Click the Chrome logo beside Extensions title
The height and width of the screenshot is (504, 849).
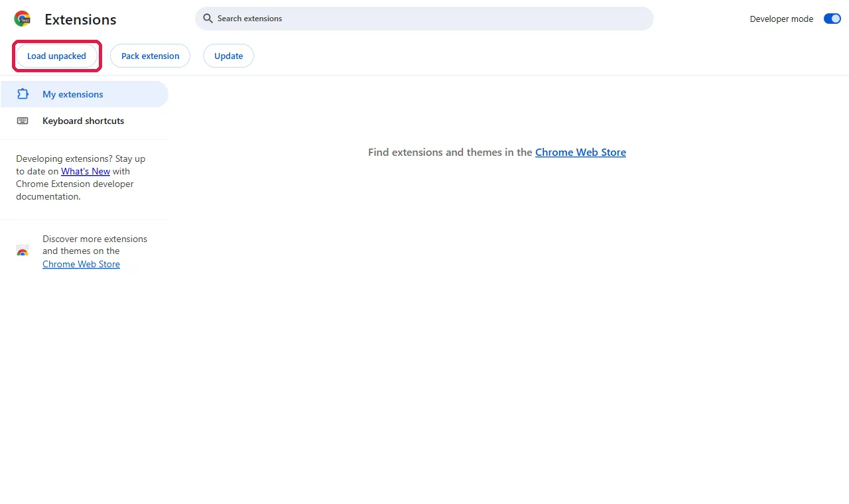click(23, 19)
